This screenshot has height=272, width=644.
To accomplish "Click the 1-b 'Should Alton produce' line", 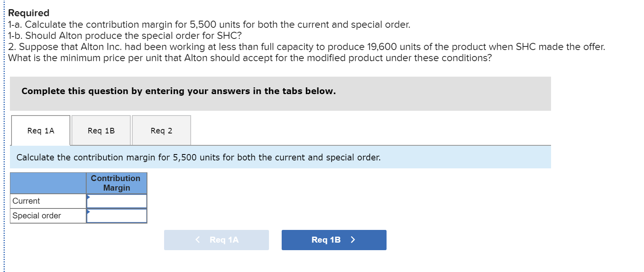I will [x=125, y=36].
